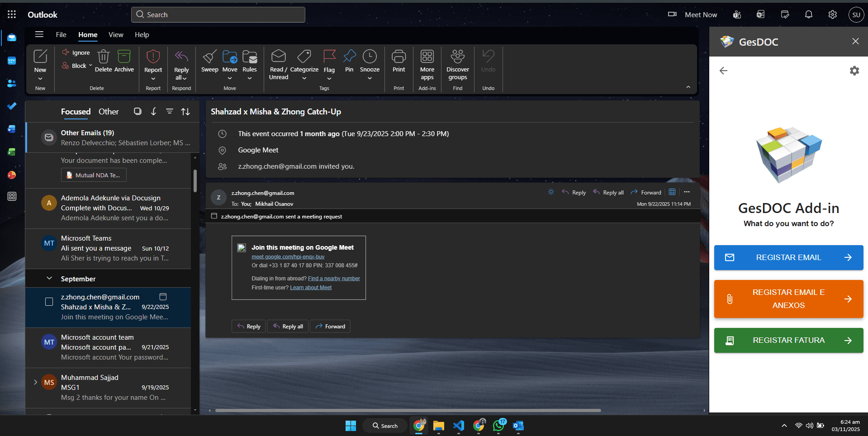Collapse the ribbon chevron

click(688, 87)
